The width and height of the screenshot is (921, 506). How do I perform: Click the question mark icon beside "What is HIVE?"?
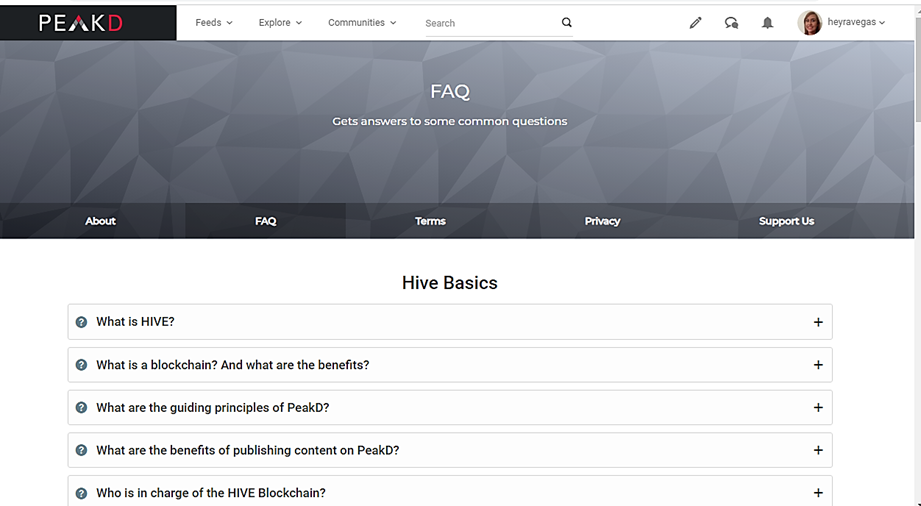[82, 322]
